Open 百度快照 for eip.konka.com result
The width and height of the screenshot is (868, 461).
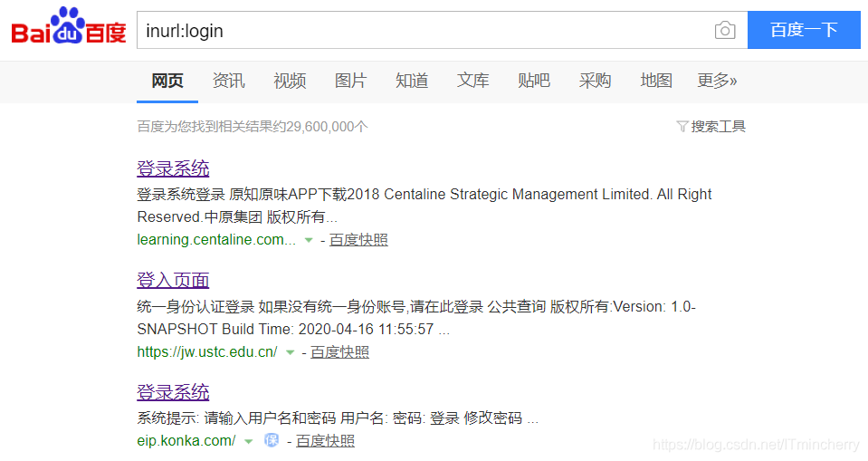click(x=326, y=441)
